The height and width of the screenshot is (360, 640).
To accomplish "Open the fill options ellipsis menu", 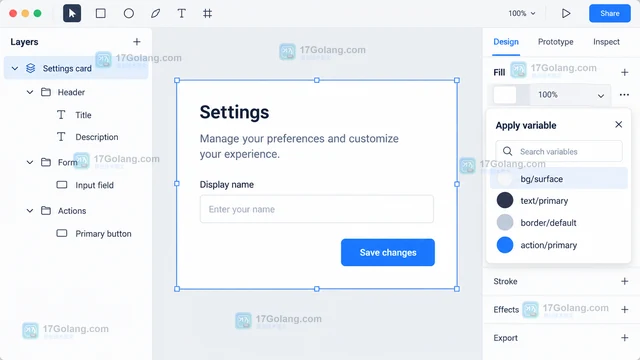I will (x=624, y=95).
